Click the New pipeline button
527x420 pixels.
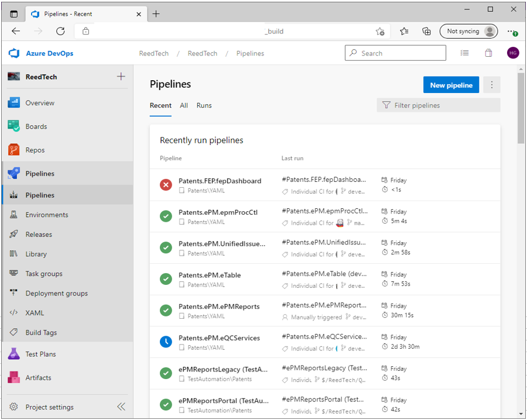(x=451, y=85)
